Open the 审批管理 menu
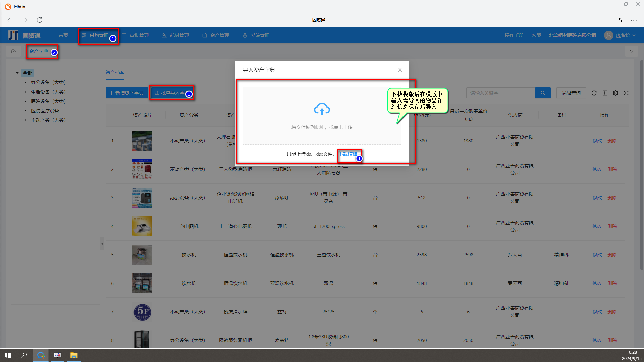The width and height of the screenshot is (644, 362). pos(135,35)
